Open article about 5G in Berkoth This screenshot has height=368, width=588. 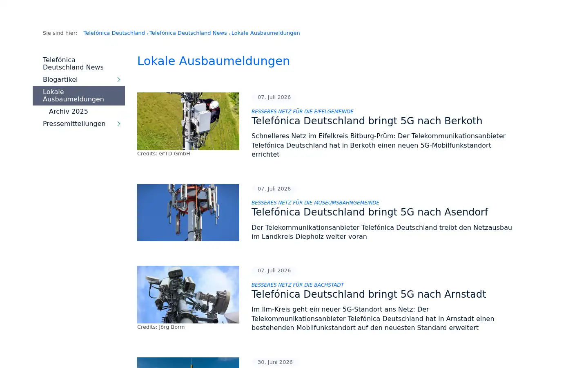pos(367,121)
